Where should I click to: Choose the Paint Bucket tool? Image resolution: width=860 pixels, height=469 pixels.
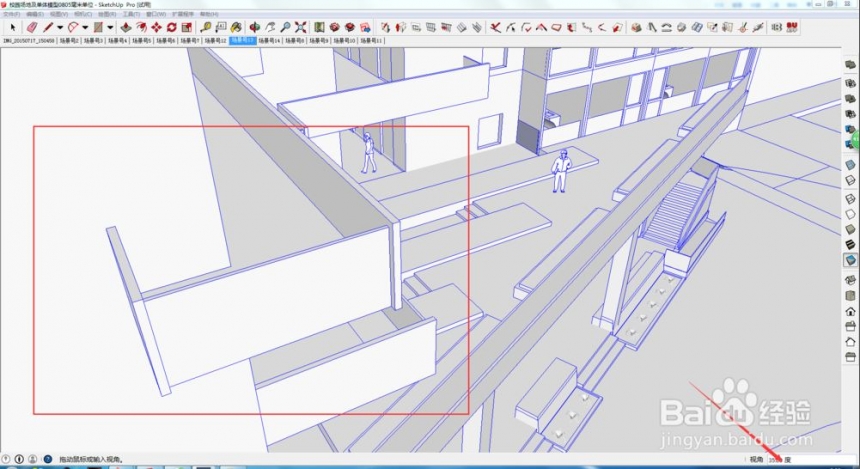pos(236,27)
